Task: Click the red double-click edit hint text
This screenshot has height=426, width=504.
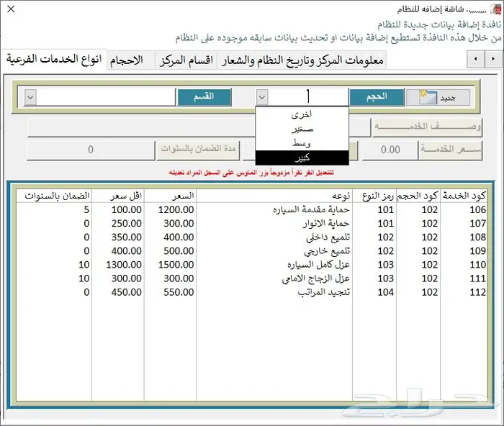Action: (251, 173)
